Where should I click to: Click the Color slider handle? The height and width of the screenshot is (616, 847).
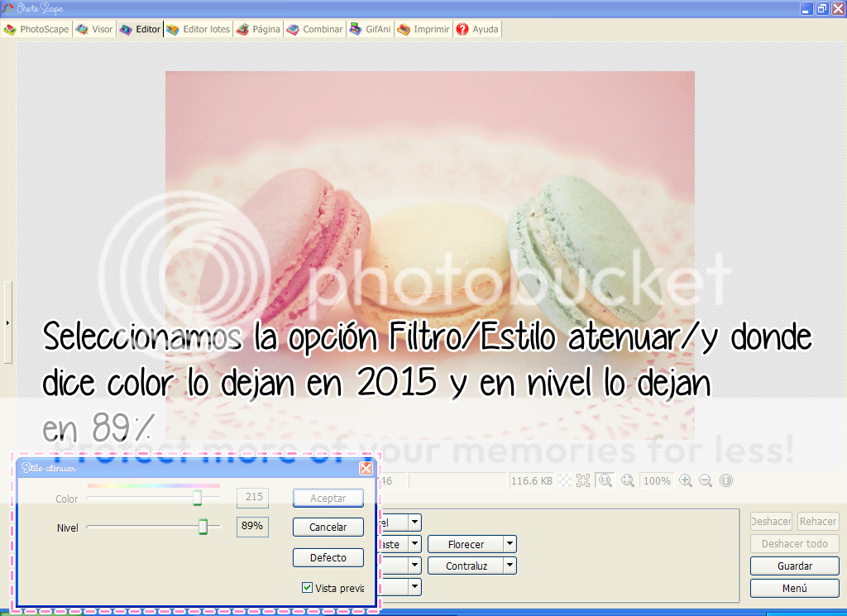[x=197, y=498]
